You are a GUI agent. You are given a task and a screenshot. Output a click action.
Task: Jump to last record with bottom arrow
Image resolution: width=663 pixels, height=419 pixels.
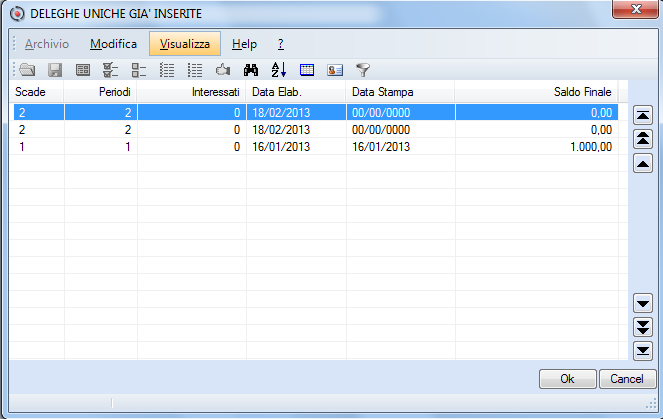644,350
